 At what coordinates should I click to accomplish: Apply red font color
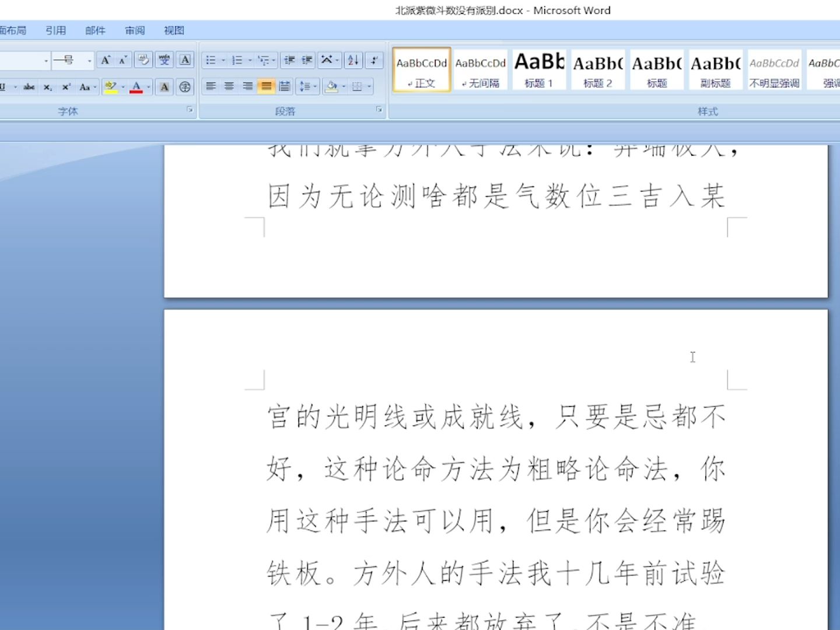coord(136,87)
